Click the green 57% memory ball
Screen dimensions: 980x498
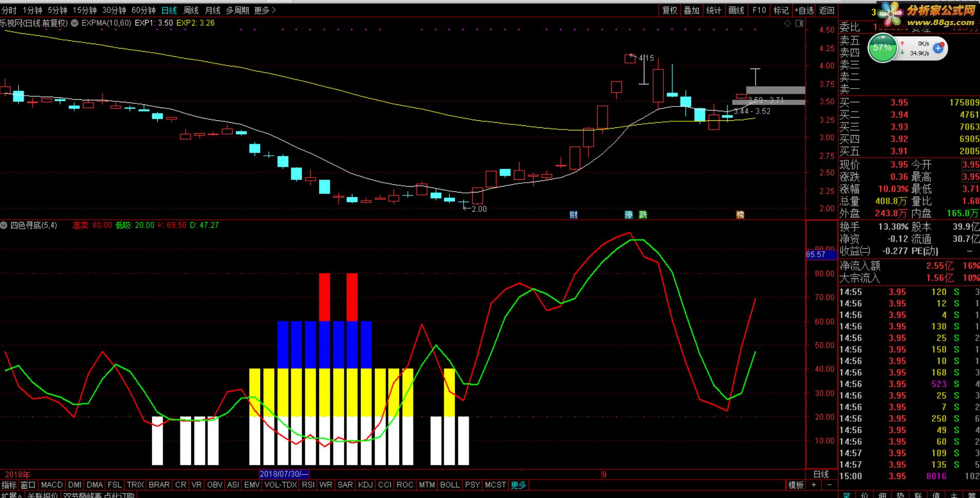882,48
